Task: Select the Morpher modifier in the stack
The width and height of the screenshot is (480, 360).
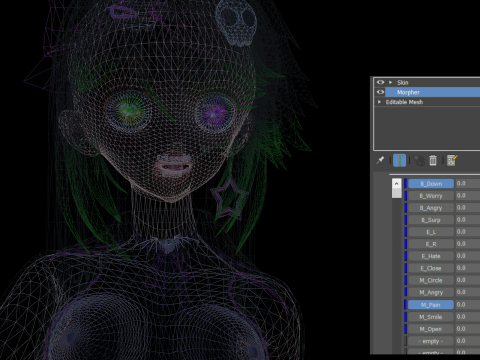Action: pyautogui.click(x=432, y=92)
